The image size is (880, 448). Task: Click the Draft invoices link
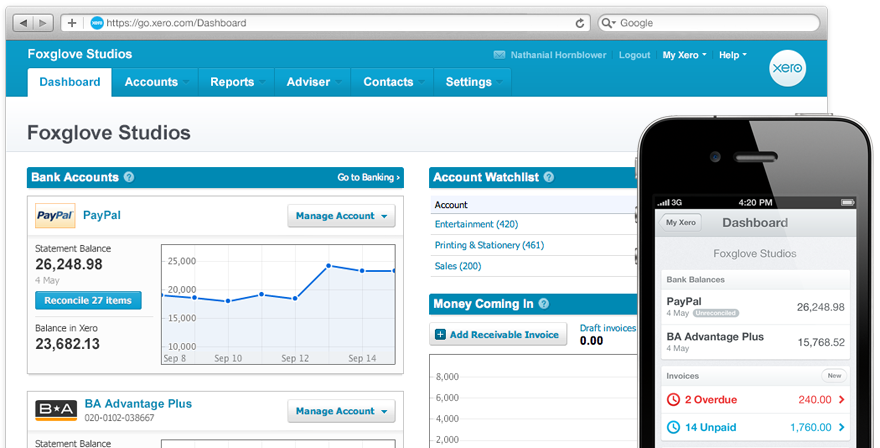pyautogui.click(x=608, y=328)
